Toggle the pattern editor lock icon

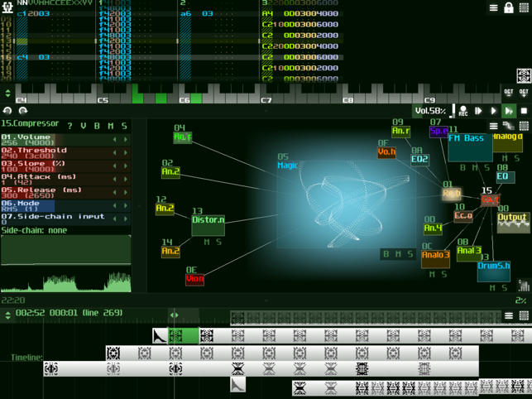click(x=509, y=7)
